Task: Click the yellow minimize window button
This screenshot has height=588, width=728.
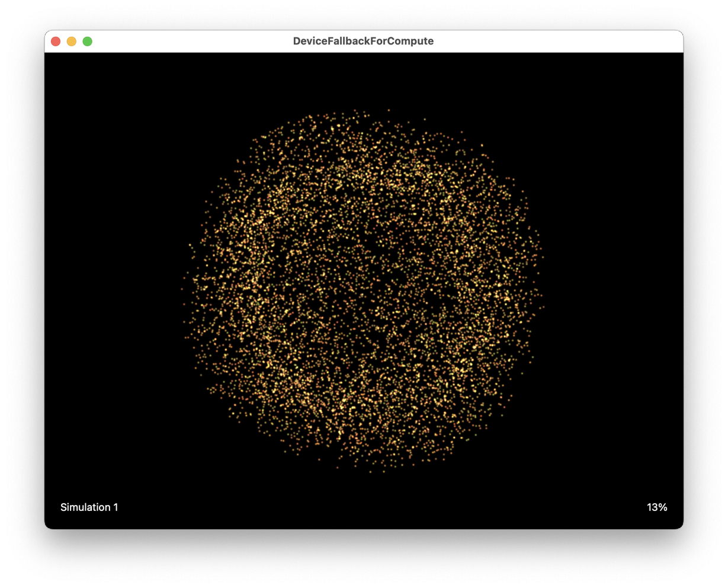Action: point(71,41)
